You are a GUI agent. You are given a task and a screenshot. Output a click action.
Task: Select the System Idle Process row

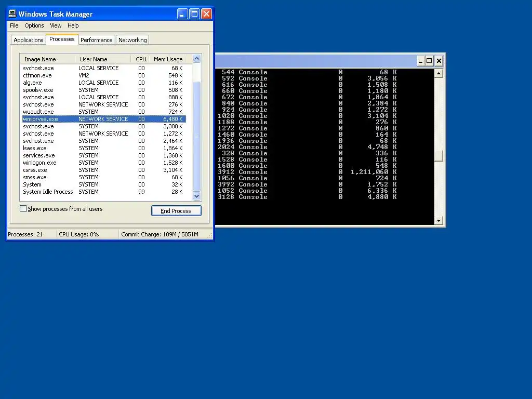tap(104, 192)
